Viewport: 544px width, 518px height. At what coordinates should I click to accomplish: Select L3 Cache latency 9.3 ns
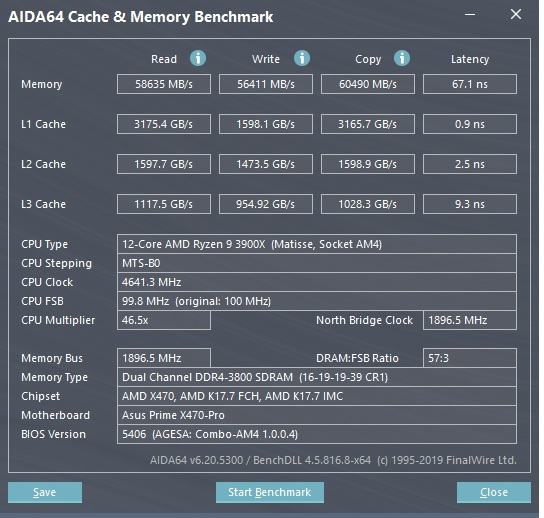[470, 204]
